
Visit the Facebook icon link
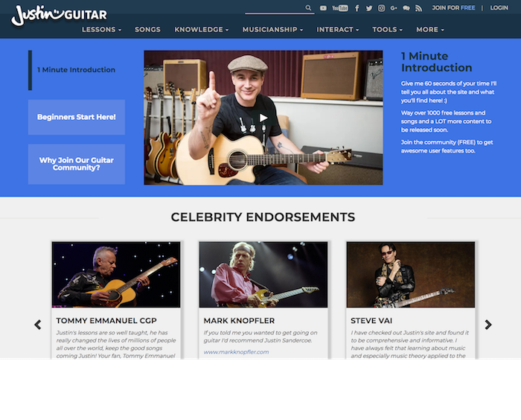pos(357,8)
